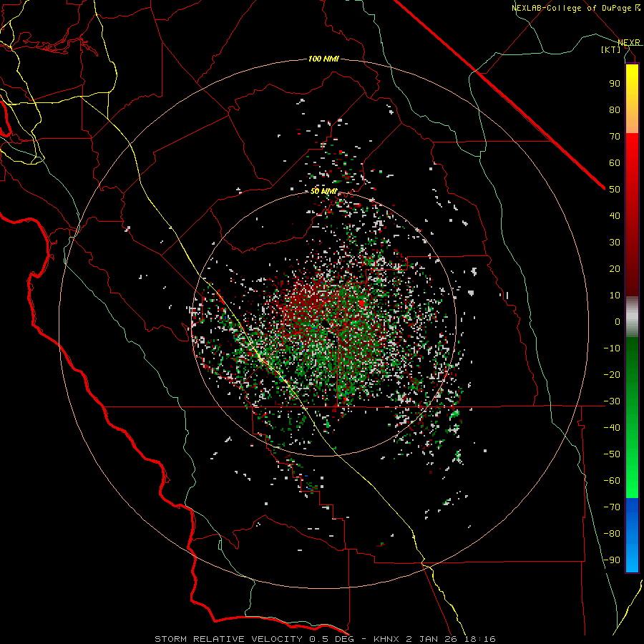The image size is (644, 644).
Task: Click the -60 scale label
Action: tap(612, 481)
